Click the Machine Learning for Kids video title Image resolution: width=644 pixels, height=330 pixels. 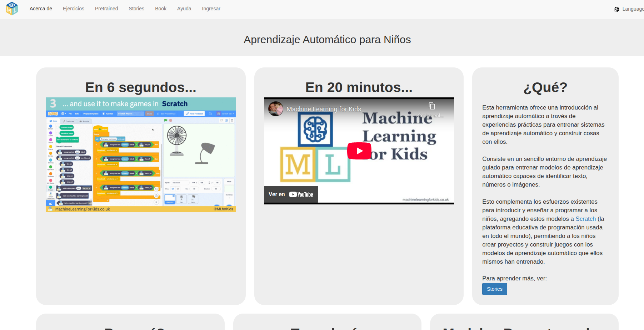click(324, 109)
